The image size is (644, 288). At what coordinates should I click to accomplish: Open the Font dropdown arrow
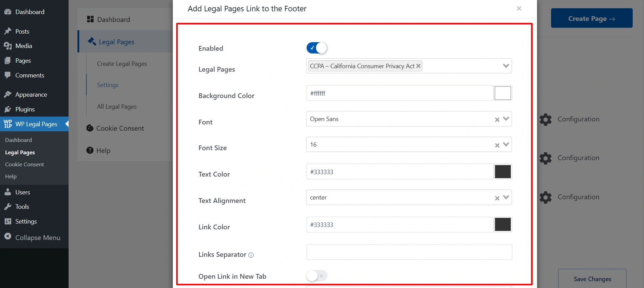pyautogui.click(x=506, y=119)
